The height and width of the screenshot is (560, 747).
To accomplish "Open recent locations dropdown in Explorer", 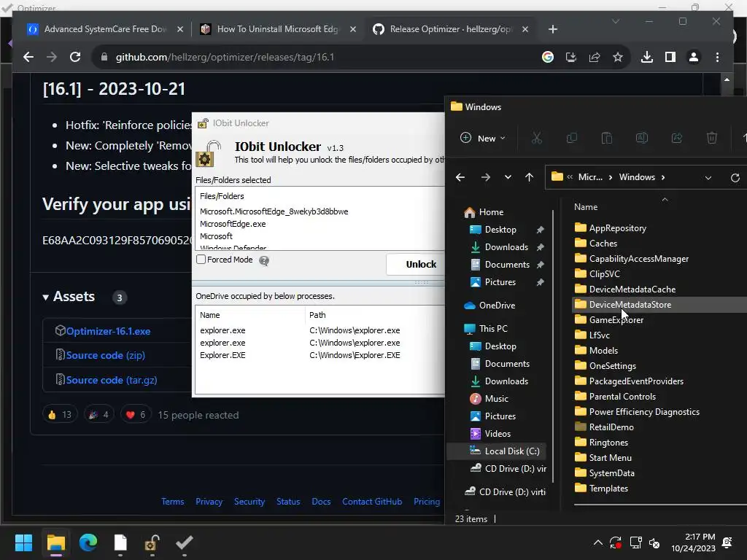I will pos(508,177).
